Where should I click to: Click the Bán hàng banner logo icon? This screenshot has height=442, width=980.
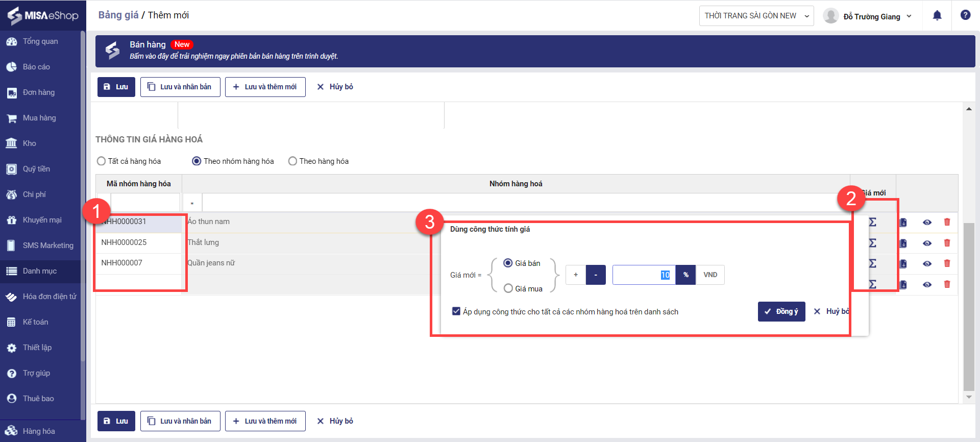pos(113,51)
